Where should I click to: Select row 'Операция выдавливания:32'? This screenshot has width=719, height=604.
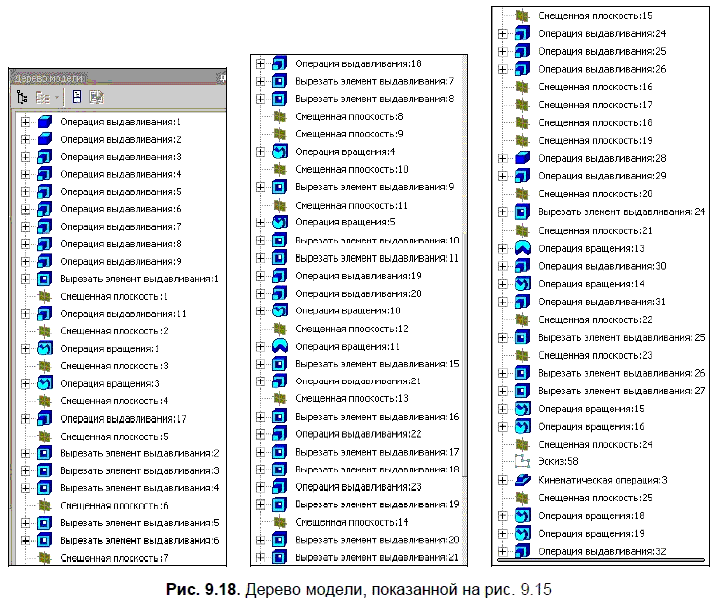pos(602,551)
